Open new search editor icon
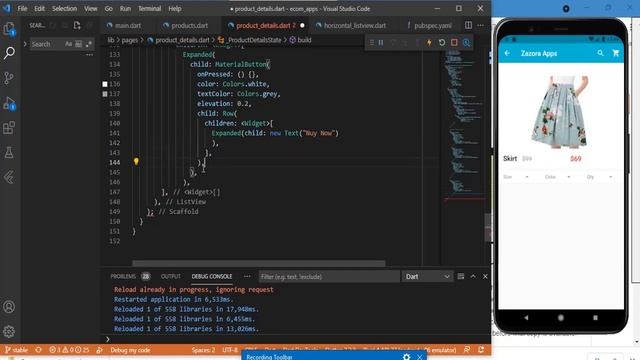The width and height of the screenshot is (640, 360). click(77, 25)
